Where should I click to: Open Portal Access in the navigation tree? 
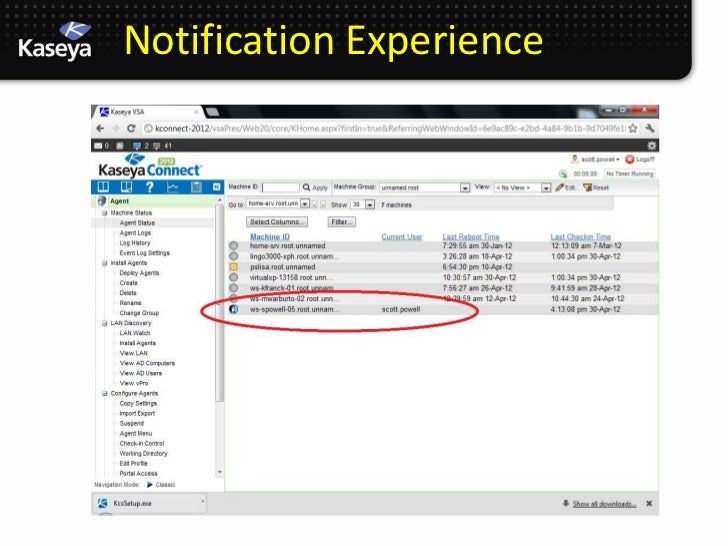pos(138,474)
